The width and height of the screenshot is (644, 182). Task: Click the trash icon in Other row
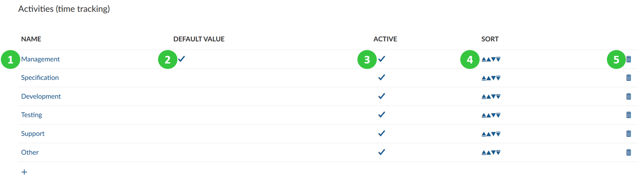[x=628, y=152]
